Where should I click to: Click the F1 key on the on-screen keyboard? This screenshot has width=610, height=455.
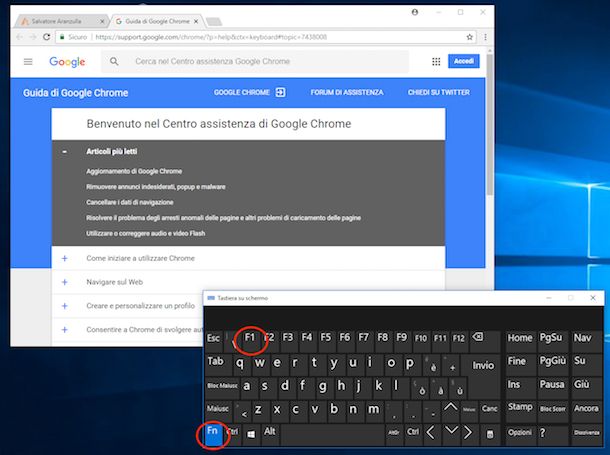[250, 341]
